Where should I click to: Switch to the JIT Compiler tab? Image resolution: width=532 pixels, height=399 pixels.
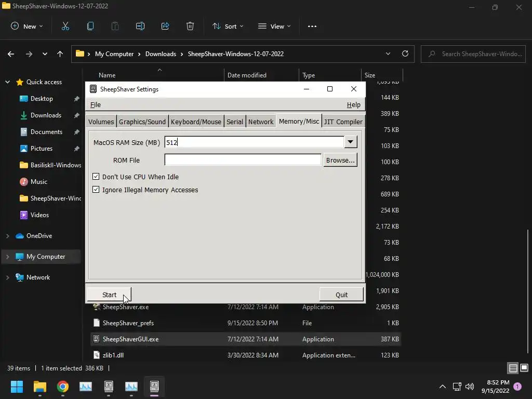(343, 122)
